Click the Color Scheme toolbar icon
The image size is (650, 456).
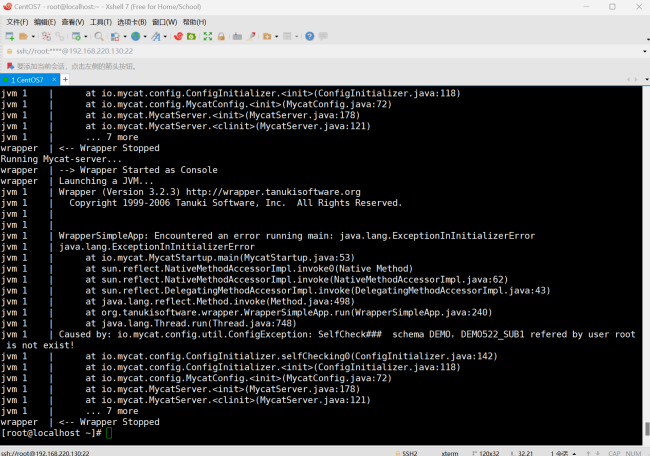[115, 36]
